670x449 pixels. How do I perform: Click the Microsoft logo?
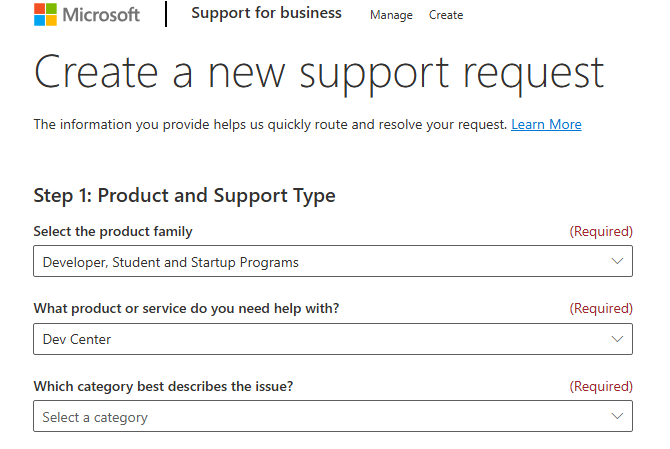pyautogui.click(x=87, y=15)
